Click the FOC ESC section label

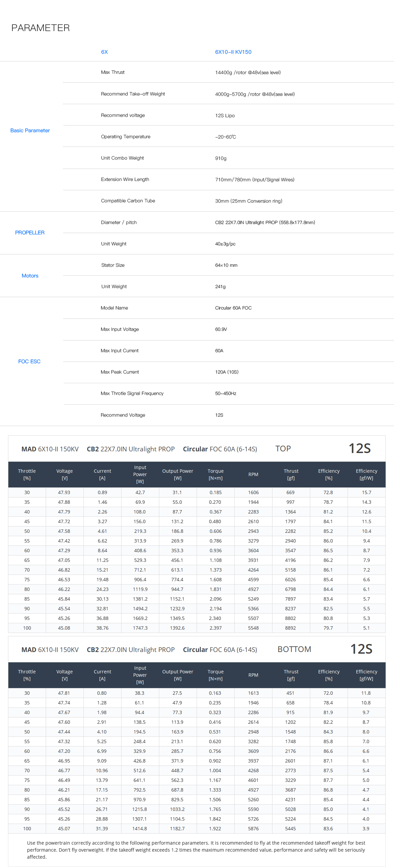[29, 361]
